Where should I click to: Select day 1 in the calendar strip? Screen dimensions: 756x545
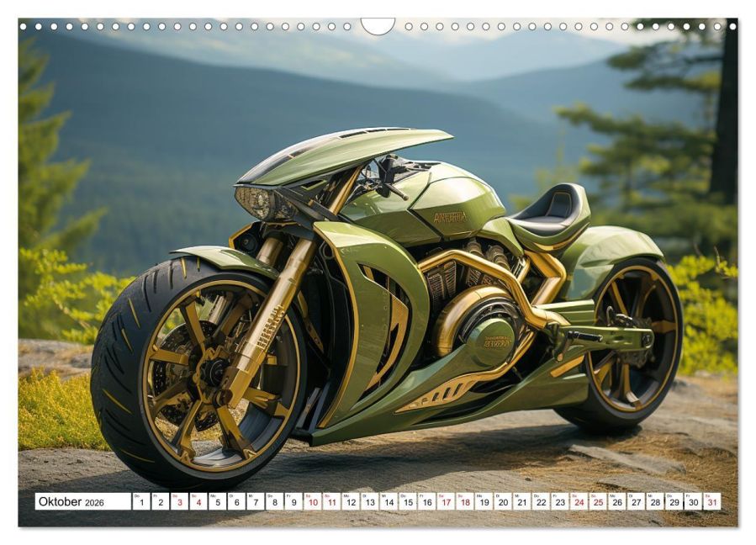[x=141, y=501]
